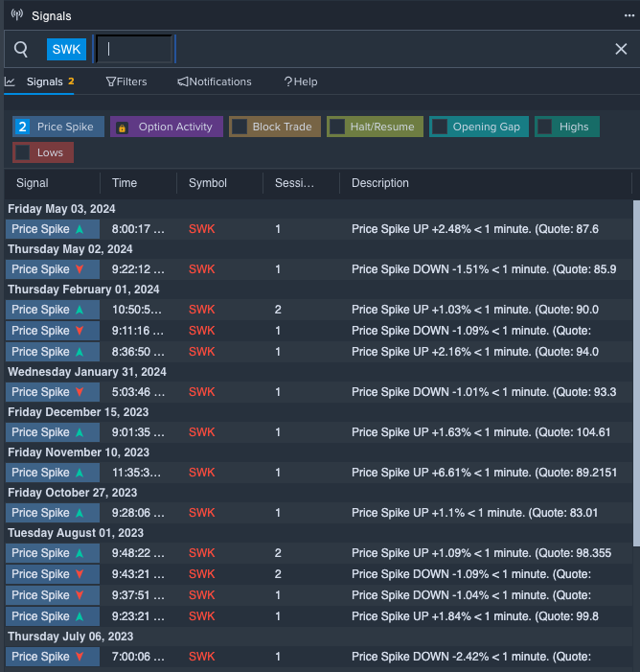Enable the Halt/Resume signal filter
The image size is (640, 672).
[x=337, y=127]
